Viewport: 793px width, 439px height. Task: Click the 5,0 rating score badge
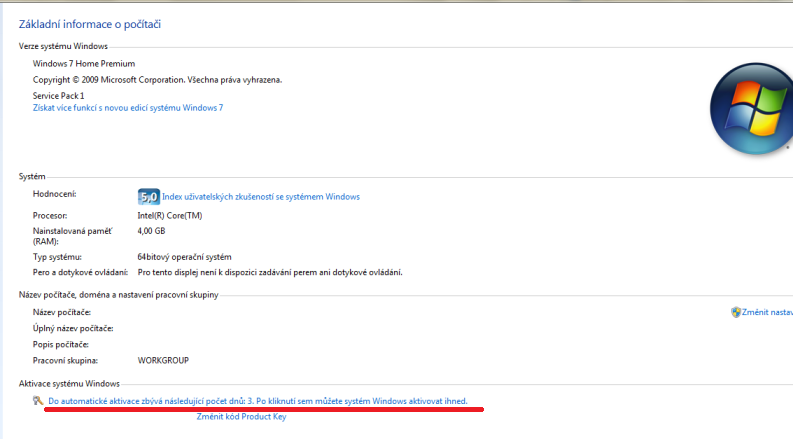pyautogui.click(x=148, y=197)
